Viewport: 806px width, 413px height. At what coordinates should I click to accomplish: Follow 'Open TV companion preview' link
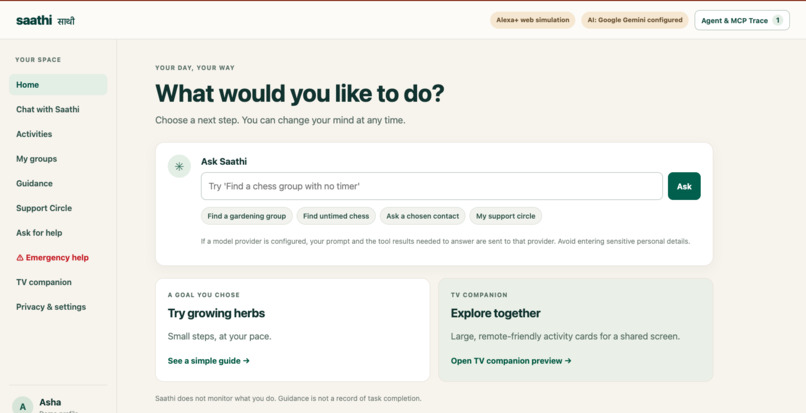tap(511, 361)
